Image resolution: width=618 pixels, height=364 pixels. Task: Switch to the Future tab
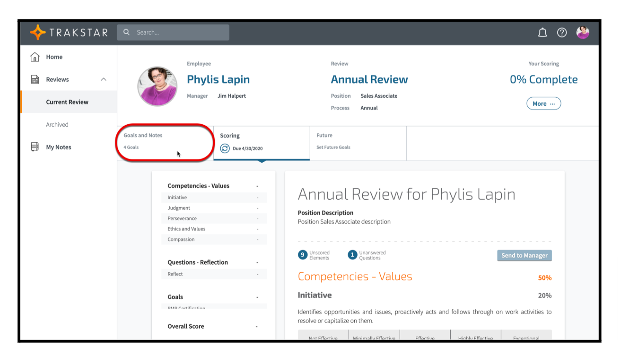tap(358, 142)
